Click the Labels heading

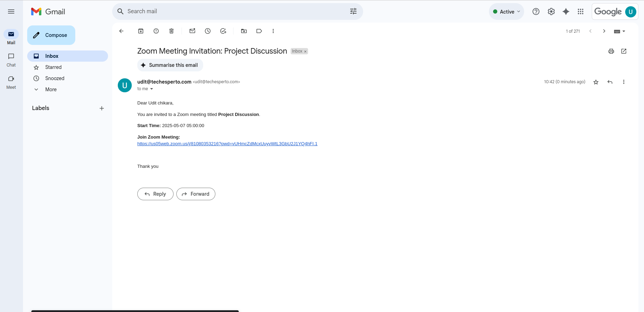tap(41, 108)
